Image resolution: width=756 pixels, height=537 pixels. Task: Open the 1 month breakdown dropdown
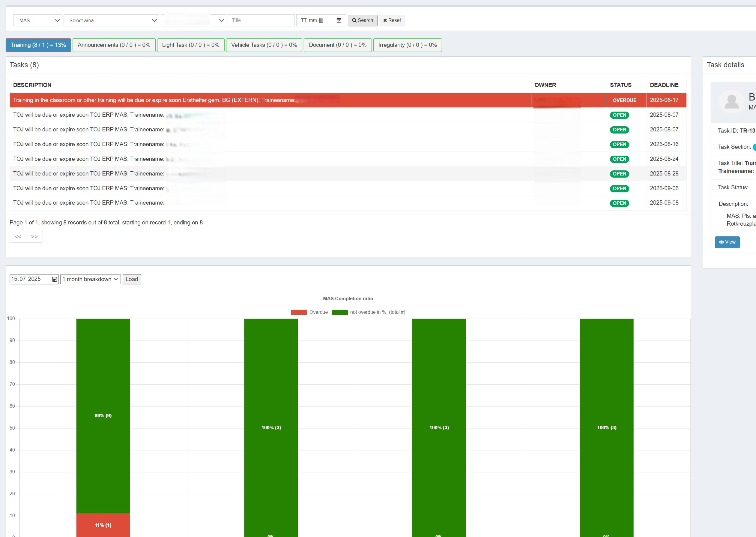[x=90, y=279]
